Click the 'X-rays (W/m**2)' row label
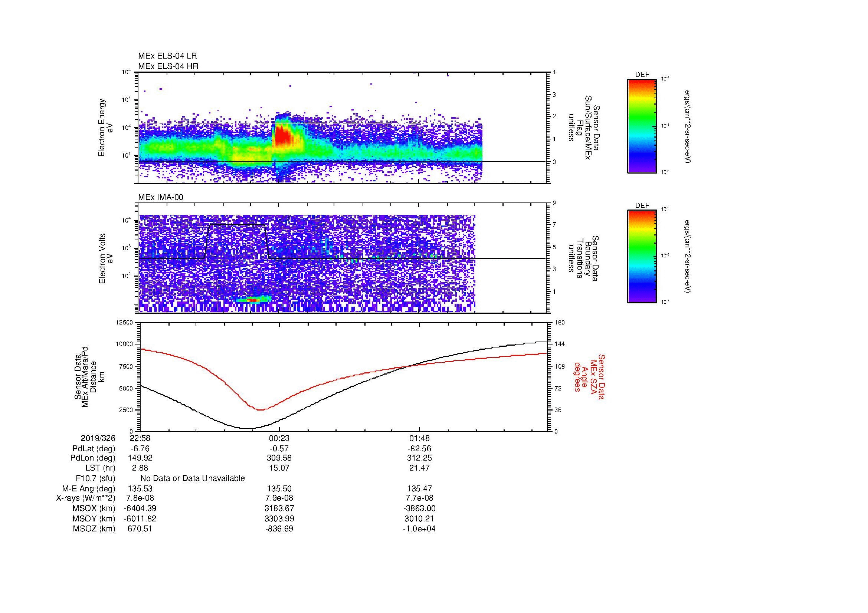The width and height of the screenshot is (868, 613). (x=86, y=498)
